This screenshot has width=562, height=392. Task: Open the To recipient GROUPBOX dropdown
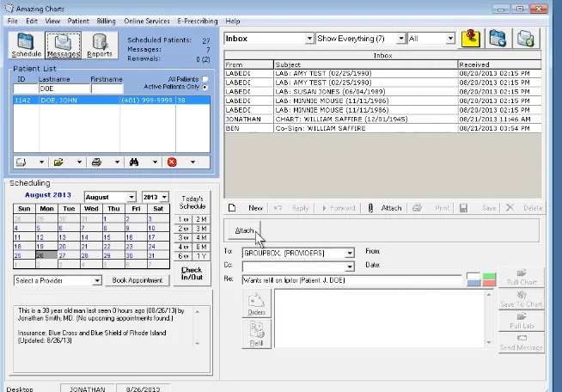tap(350, 254)
